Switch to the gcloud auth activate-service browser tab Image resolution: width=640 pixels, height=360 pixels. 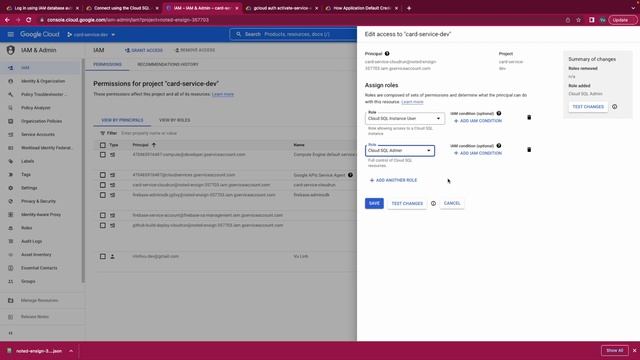click(282, 8)
